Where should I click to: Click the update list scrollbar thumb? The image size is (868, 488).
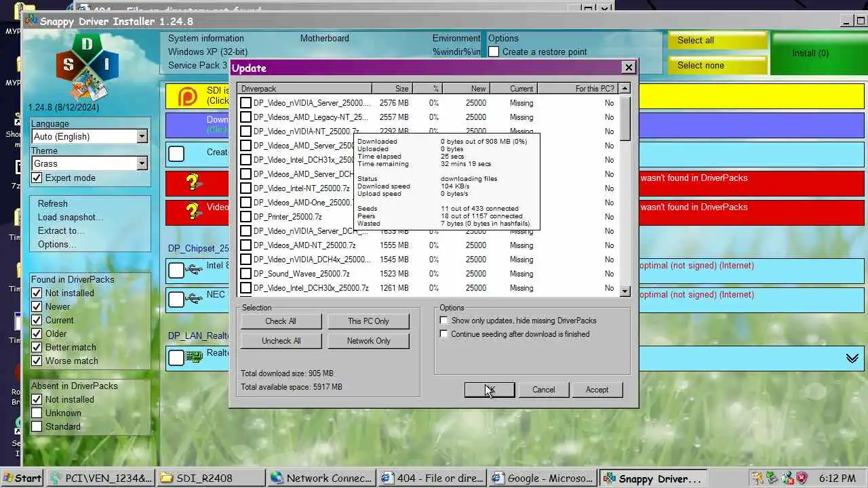(x=625, y=117)
